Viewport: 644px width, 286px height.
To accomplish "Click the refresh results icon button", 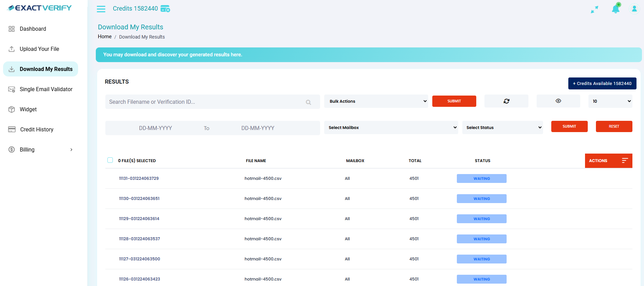I will (x=506, y=101).
